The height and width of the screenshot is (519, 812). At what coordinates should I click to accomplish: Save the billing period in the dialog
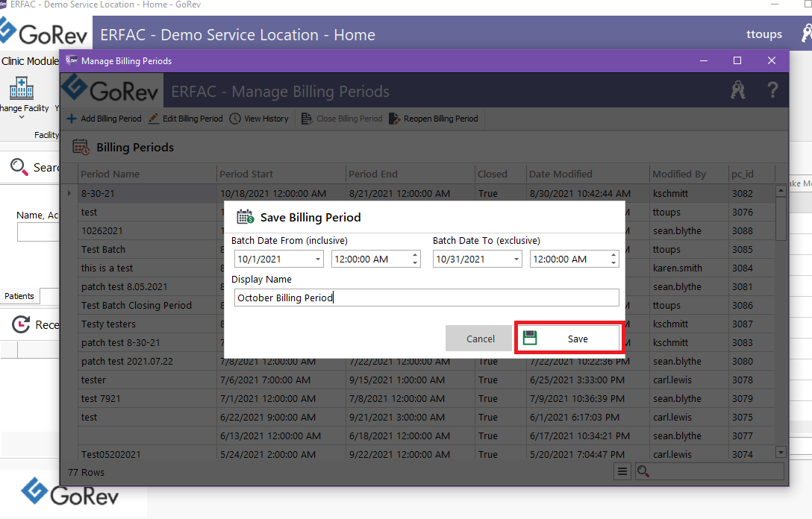tap(569, 339)
